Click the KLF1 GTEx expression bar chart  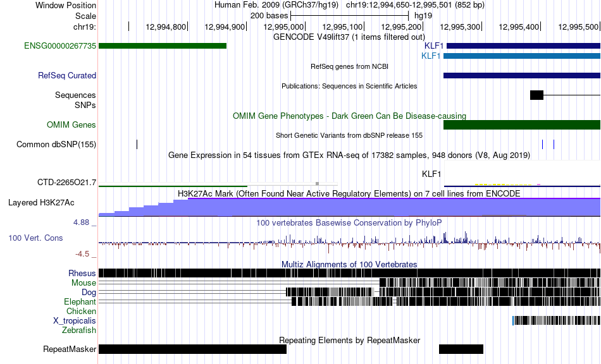click(x=522, y=174)
